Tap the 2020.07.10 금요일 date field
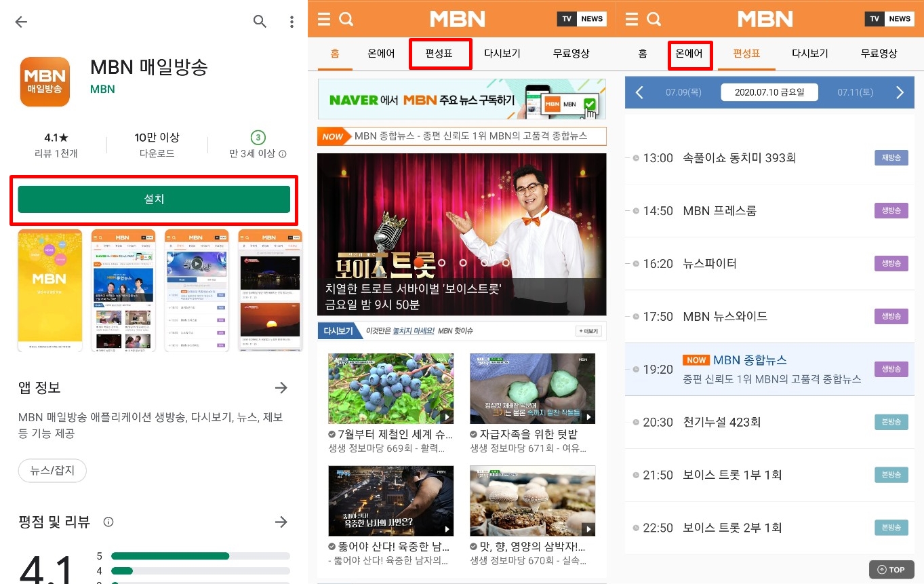Viewport: 924px width, 584px height. (769, 92)
